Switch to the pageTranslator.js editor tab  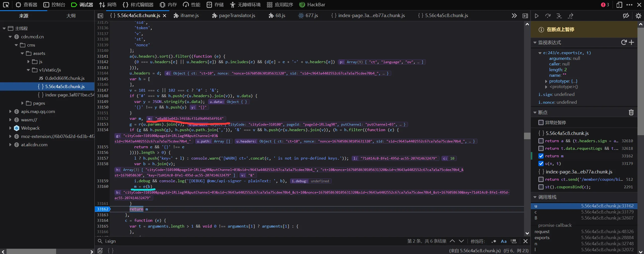coord(234,16)
